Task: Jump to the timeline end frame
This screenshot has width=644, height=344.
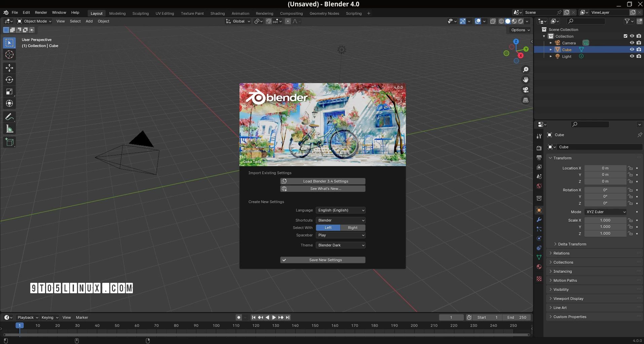Action: [288, 317]
